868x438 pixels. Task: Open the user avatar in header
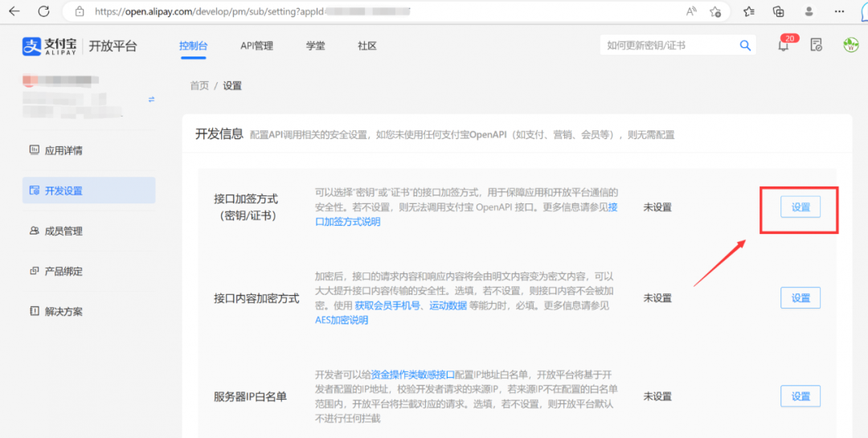coord(850,45)
